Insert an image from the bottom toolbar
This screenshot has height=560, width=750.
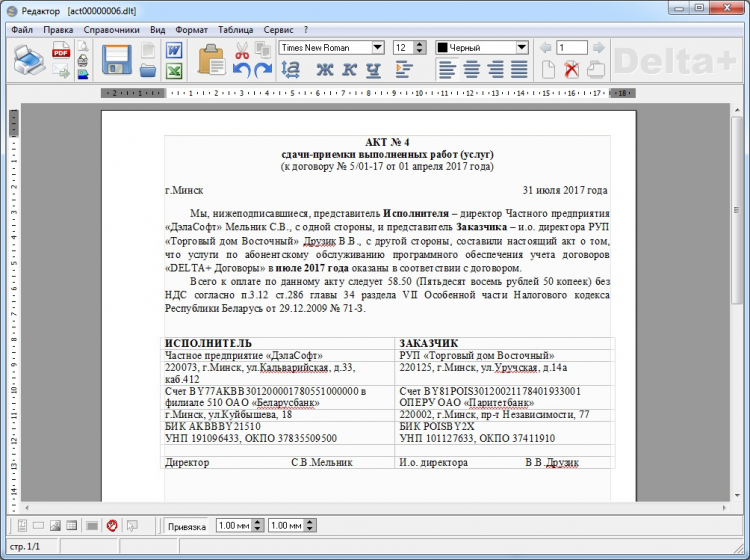55,526
